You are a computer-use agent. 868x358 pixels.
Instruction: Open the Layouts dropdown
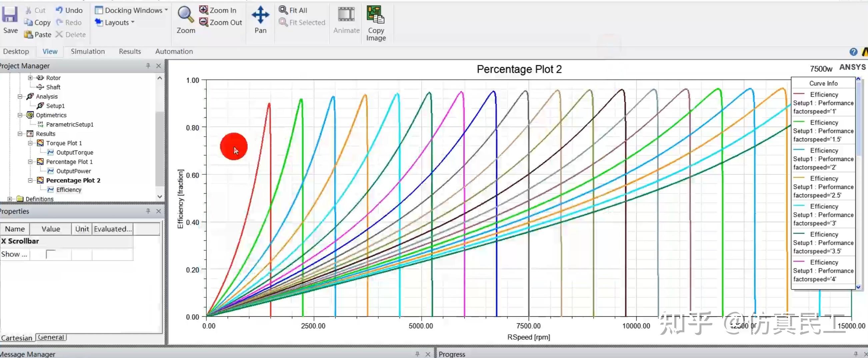coord(115,22)
